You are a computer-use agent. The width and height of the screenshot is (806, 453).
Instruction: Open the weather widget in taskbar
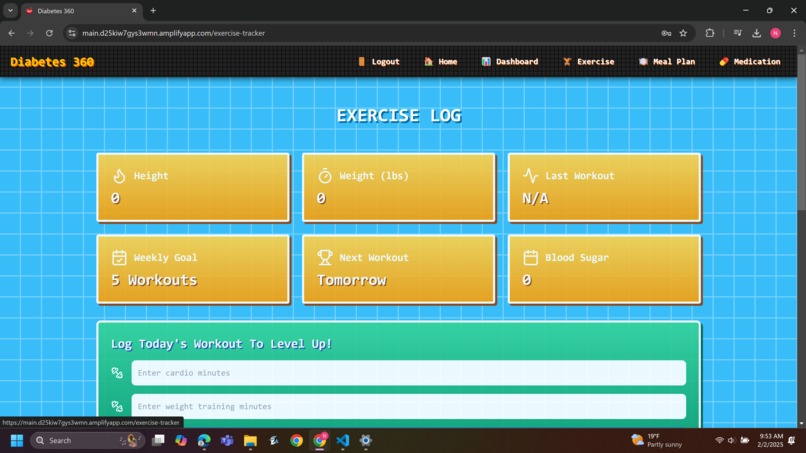coord(657,441)
